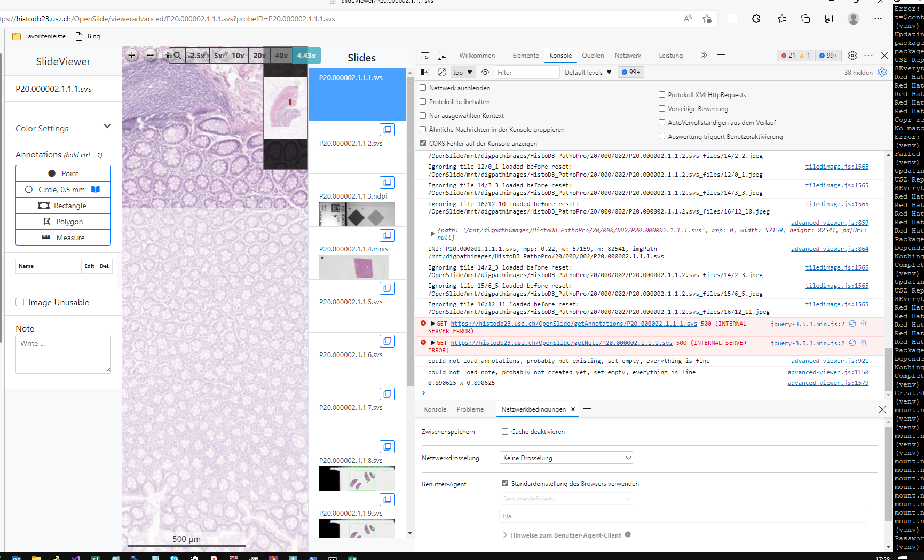Open the tiledimage.js:1565 source link
This screenshot has width=924, height=560.
[x=836, y=166]
